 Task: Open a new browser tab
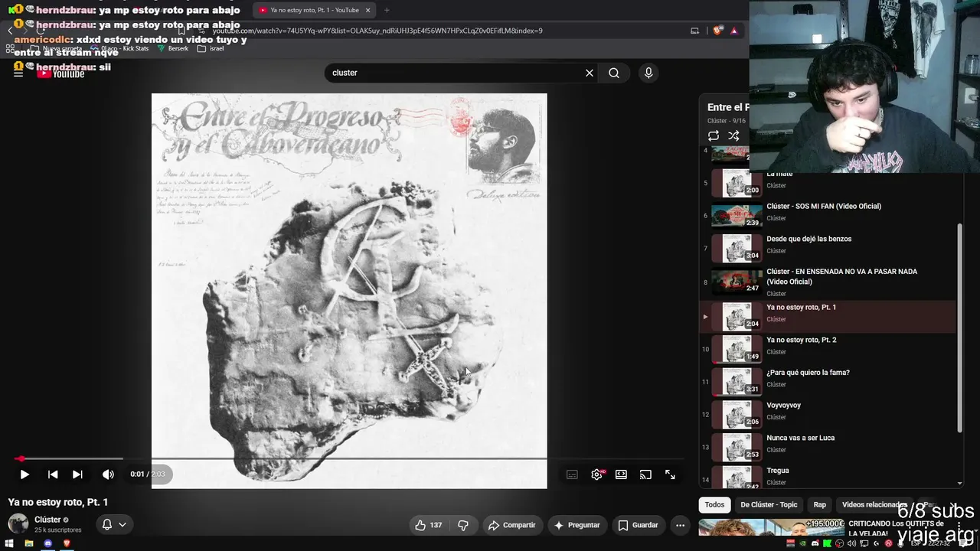tap(387, 10)
